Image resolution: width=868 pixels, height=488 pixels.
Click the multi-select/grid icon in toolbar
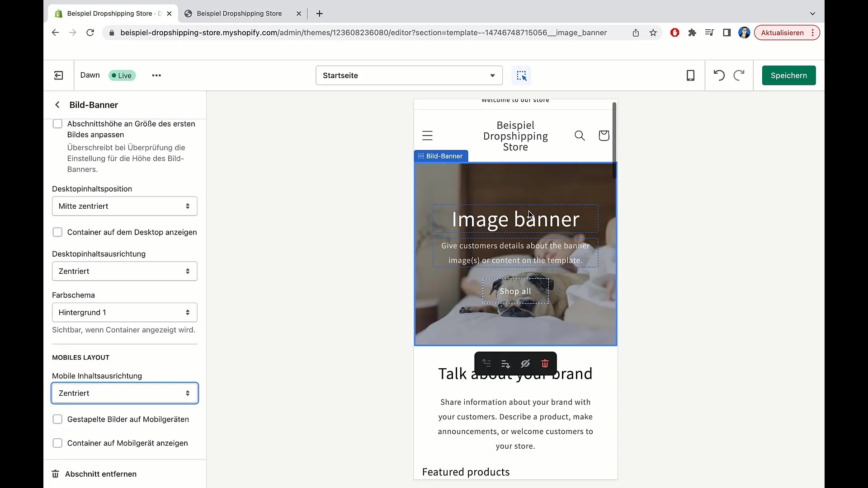(x=521, y=75)
